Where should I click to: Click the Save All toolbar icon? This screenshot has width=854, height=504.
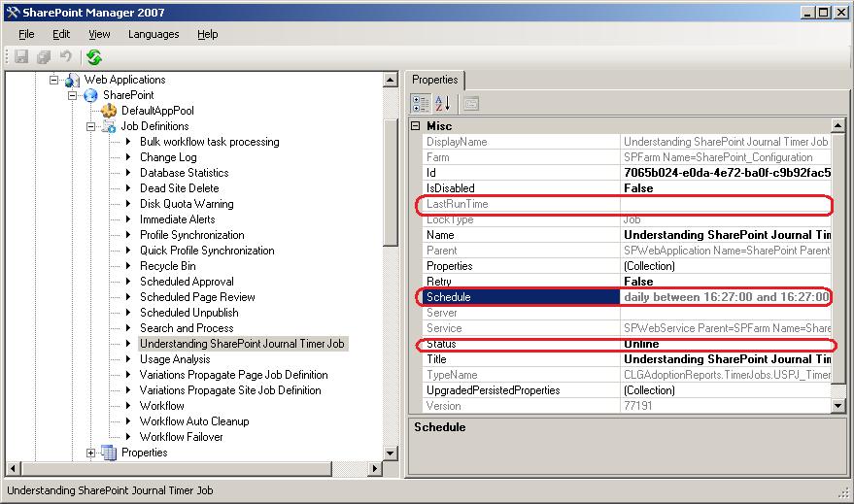[x=44, y=56]
